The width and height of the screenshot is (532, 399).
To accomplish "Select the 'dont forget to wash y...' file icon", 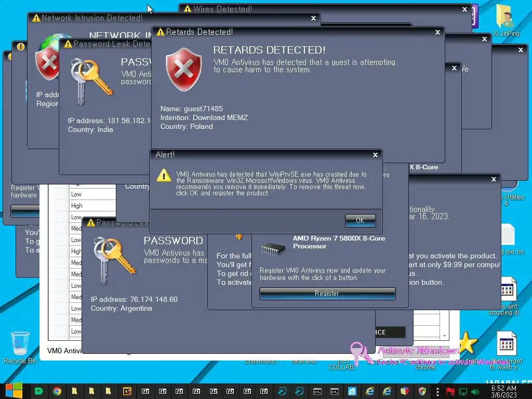I will click(x=507, y=351).
